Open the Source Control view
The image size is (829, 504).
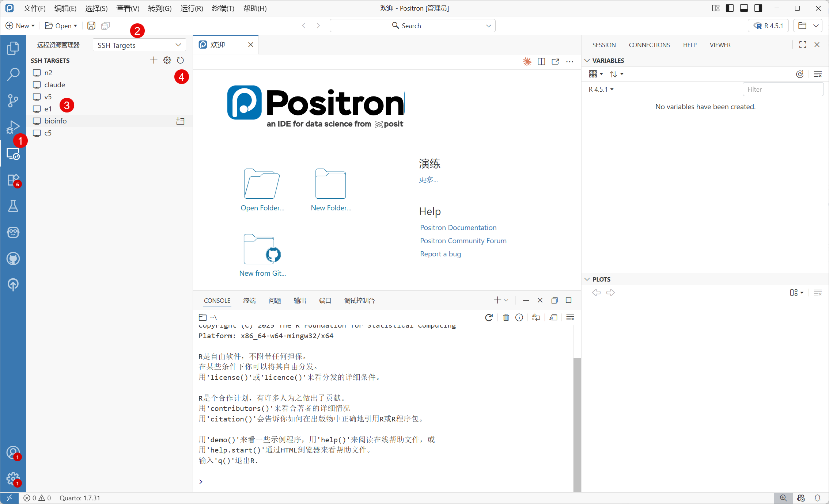coord(13,100)
